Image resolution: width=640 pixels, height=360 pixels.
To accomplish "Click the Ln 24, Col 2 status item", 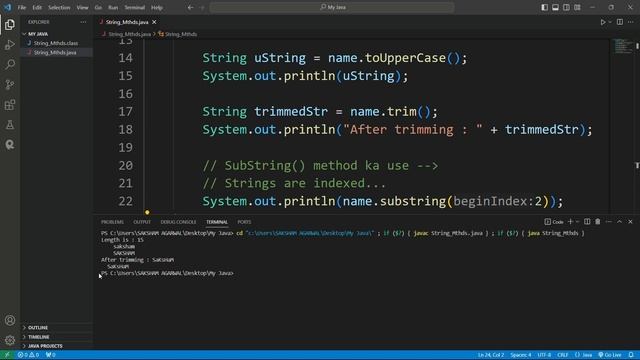I will click(491, 355).
